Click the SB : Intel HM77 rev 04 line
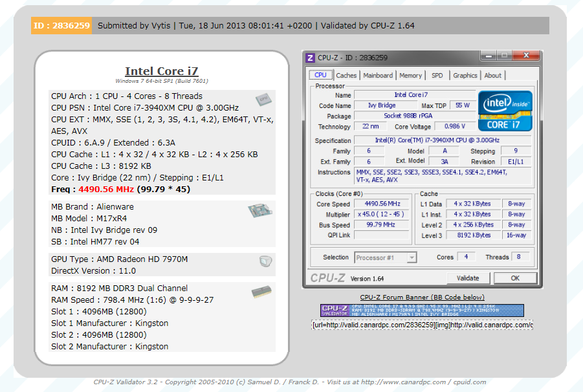583x392 pixels. [x=95, y=241]
